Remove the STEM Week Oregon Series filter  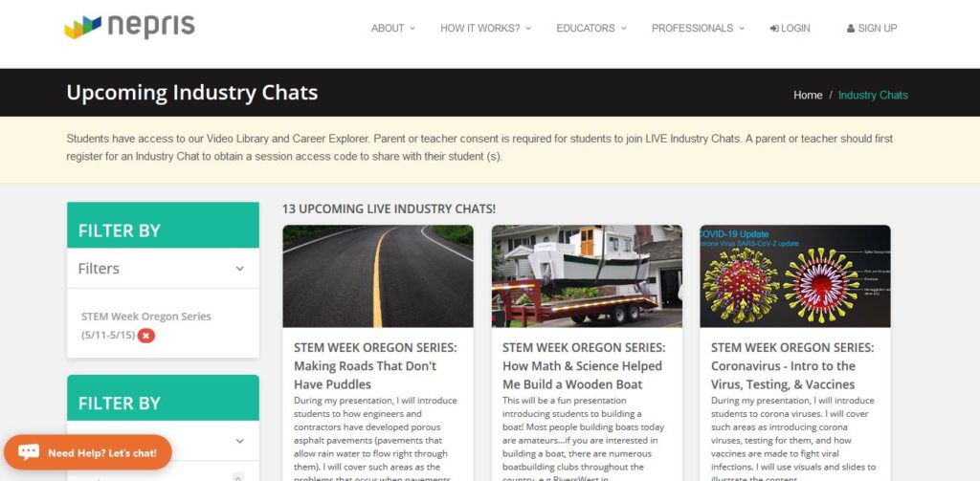pyautogui.click(x=146, y=336)
